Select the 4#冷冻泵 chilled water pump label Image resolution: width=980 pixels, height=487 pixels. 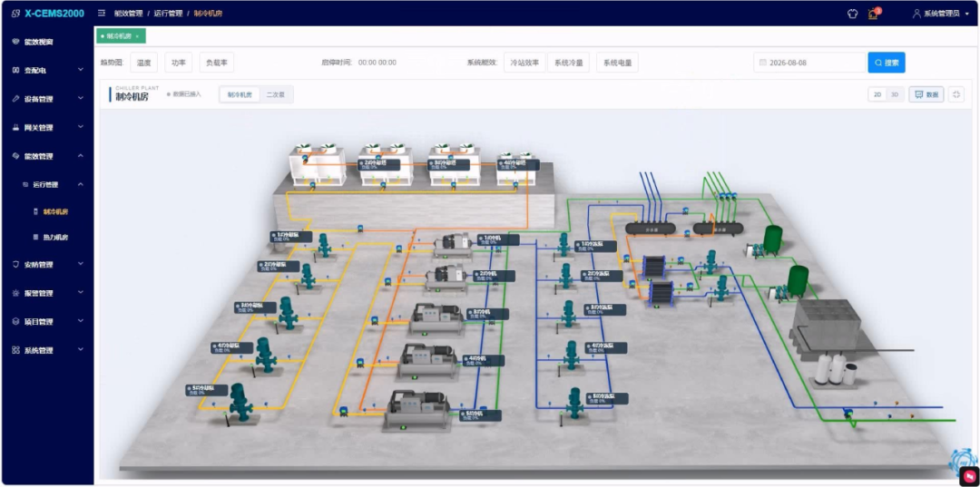pos(605,347)
